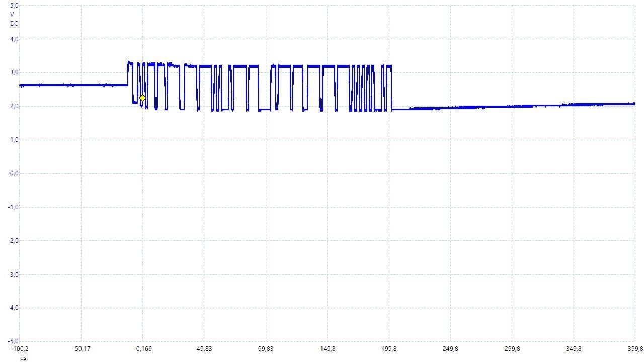Click the -0,166 time axis label
The width and height of the screenshot is (644, 362).
click(x=142, y=349)
